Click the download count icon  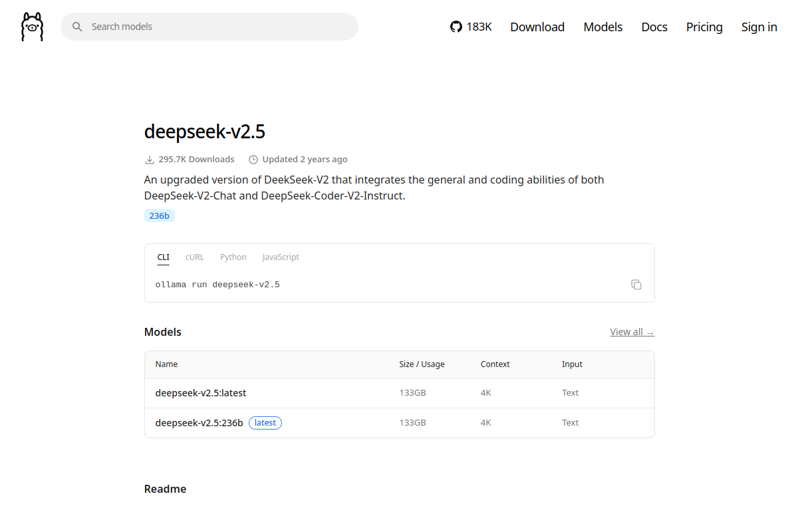(150, 160)
